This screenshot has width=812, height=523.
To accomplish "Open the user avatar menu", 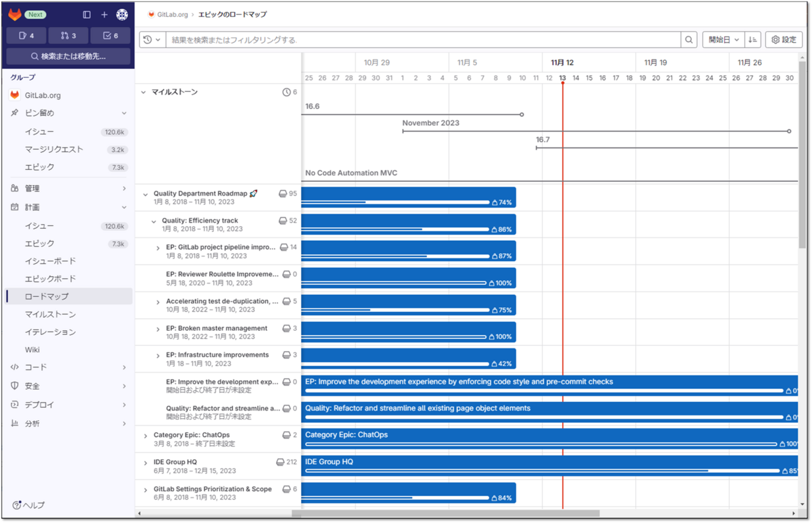I will (122, 14).
